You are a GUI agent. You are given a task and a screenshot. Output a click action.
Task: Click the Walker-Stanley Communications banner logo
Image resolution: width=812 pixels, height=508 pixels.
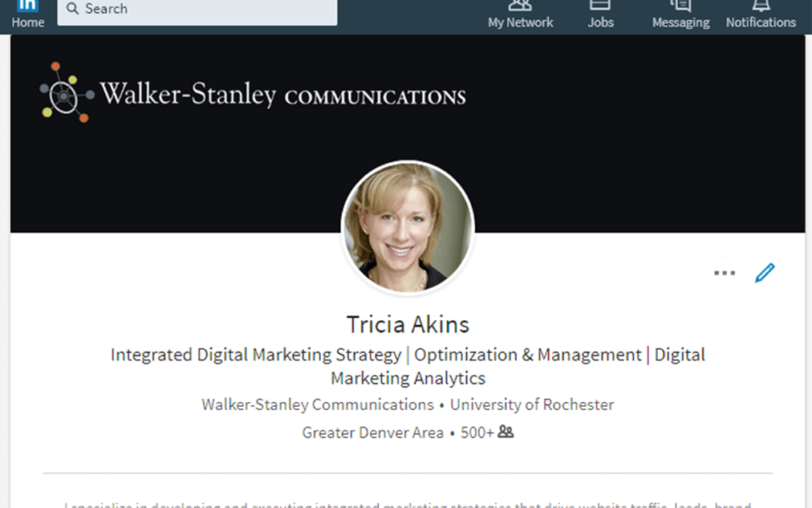point(252,93)
